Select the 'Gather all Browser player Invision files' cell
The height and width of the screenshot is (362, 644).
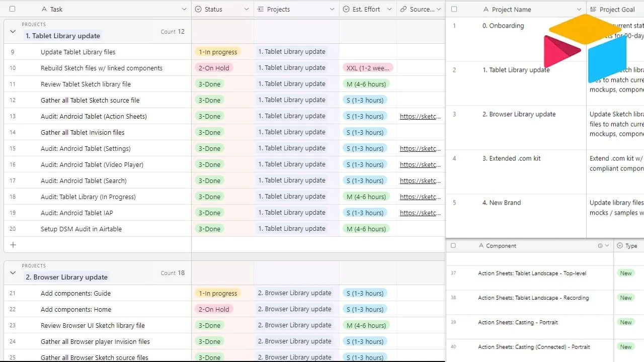click(98, 341)
